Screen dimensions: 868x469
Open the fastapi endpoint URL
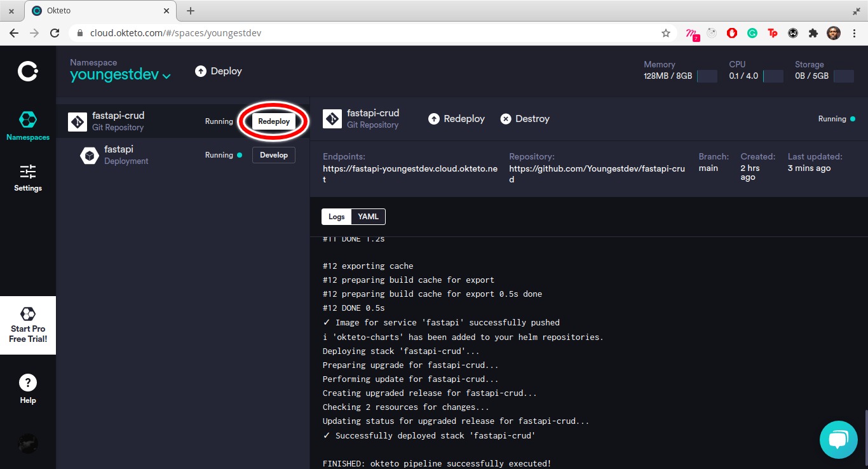410,174
